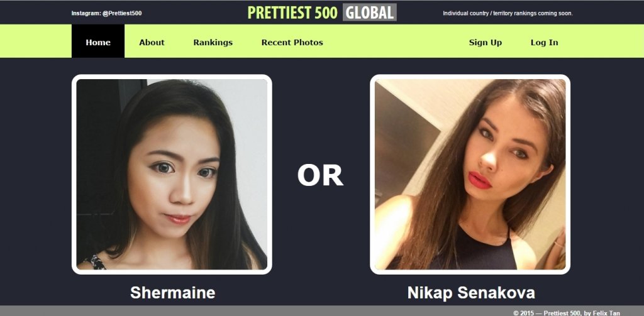
Task: Click the large OR text between photos
Action: [x=320, y=175]
